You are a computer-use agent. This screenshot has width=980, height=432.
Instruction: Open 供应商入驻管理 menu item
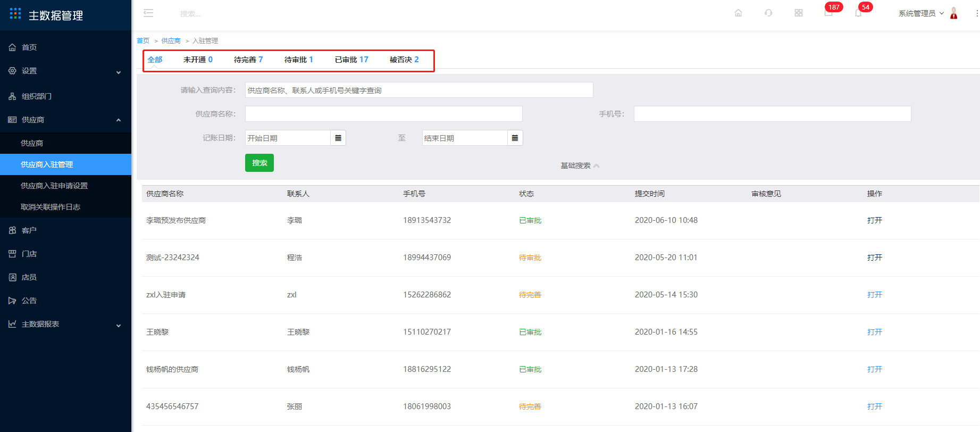65,164
